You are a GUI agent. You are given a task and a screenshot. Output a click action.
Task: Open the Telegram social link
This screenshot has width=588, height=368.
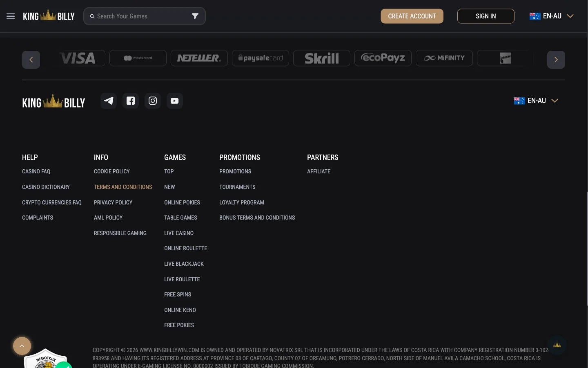tap(109, 101)
